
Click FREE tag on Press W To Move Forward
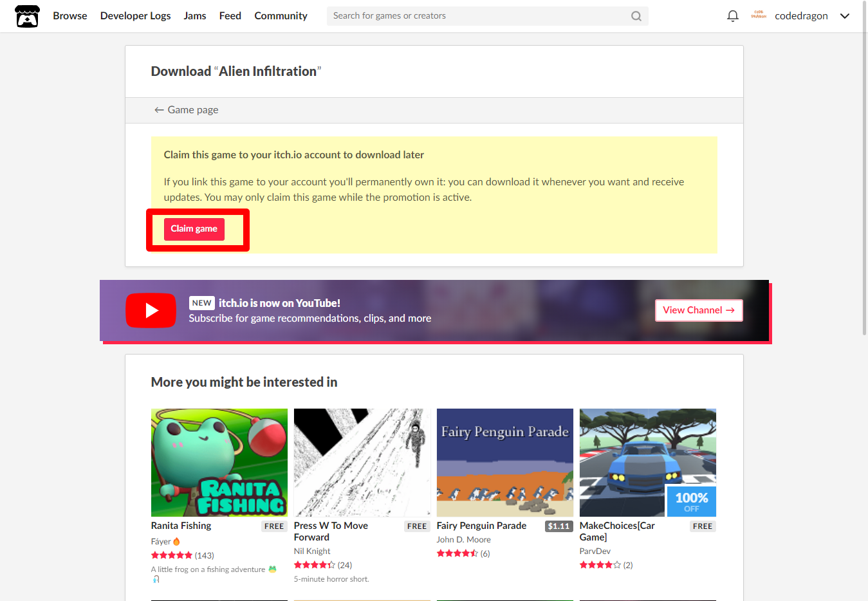click(x=417, y=526)
